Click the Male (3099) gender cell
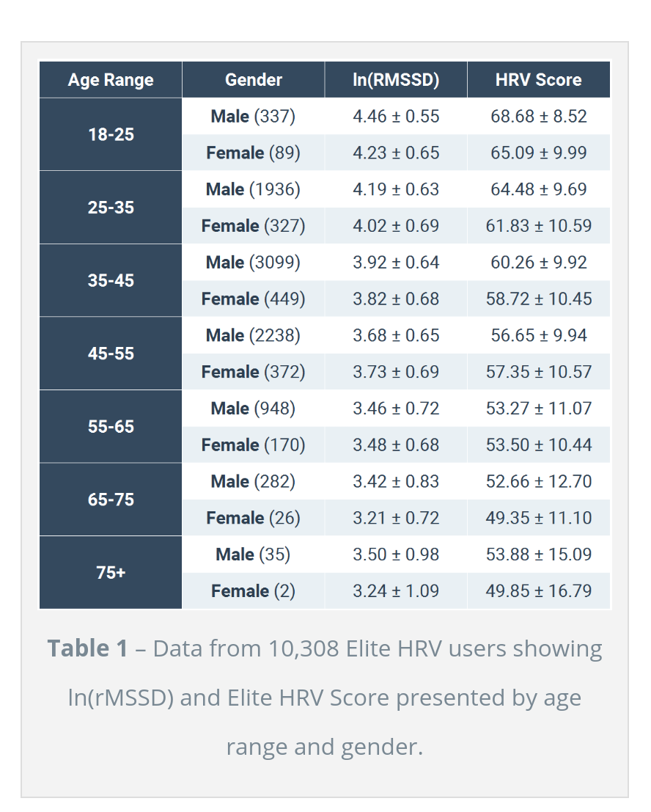651x812 pixels. [253, 263]
